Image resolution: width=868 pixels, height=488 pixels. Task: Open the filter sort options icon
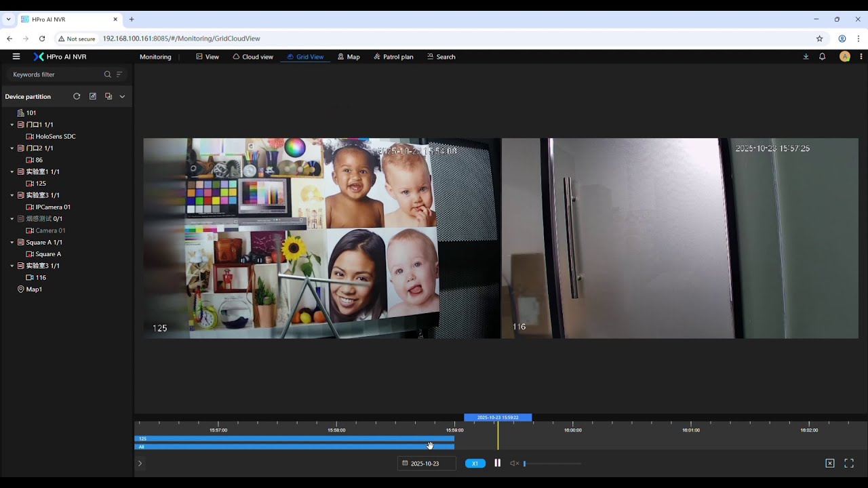coord(119,75)
